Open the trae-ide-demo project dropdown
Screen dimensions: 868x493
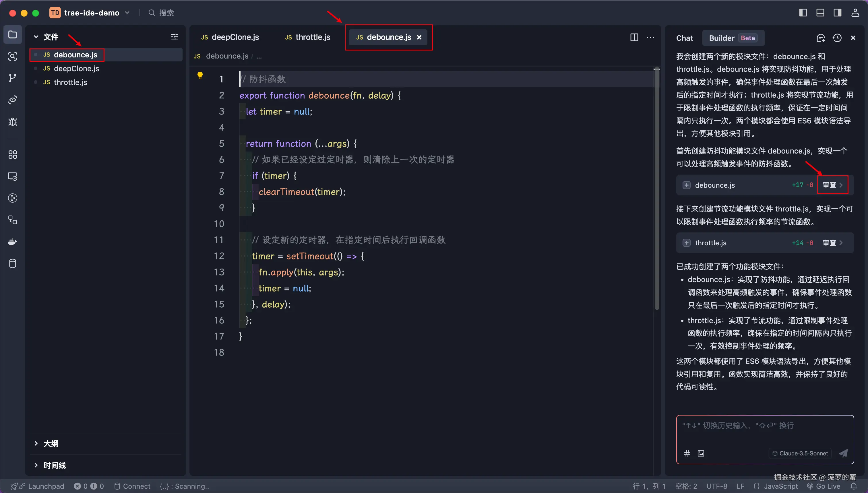point(92,13)
